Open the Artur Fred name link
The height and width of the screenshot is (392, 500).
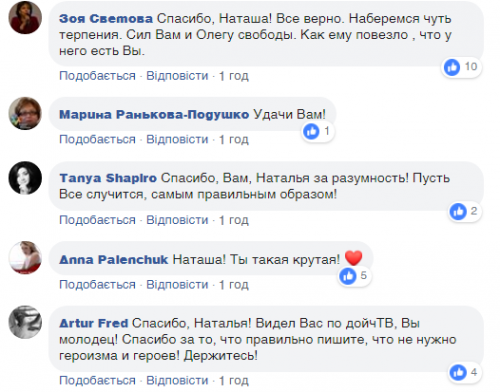coord(94,323)
